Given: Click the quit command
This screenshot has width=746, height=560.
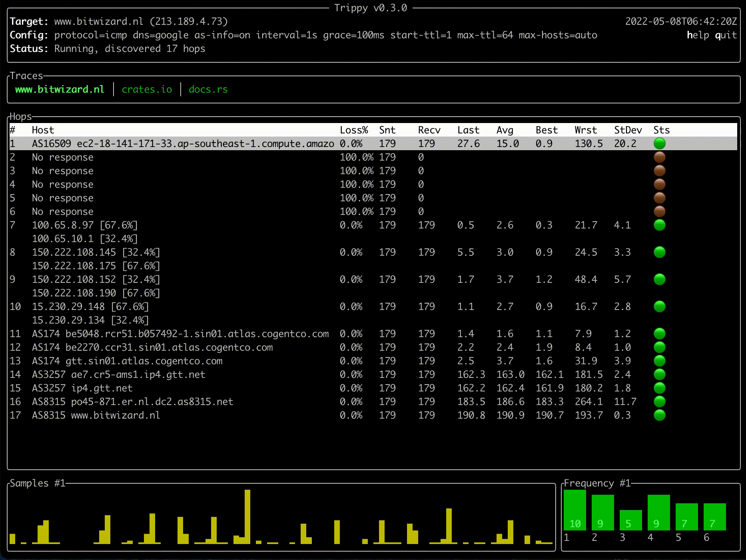Looking at the screenshot, I should (x=726, y=35).
